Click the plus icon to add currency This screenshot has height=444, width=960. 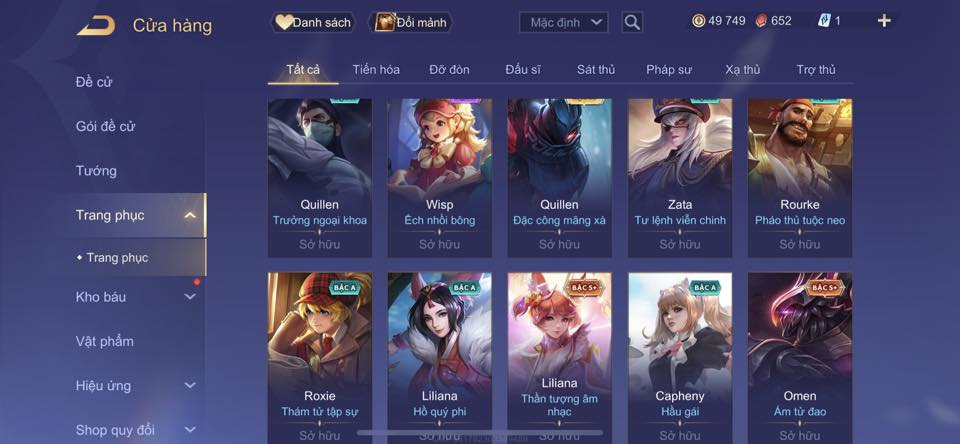click(x=883, y=21)
